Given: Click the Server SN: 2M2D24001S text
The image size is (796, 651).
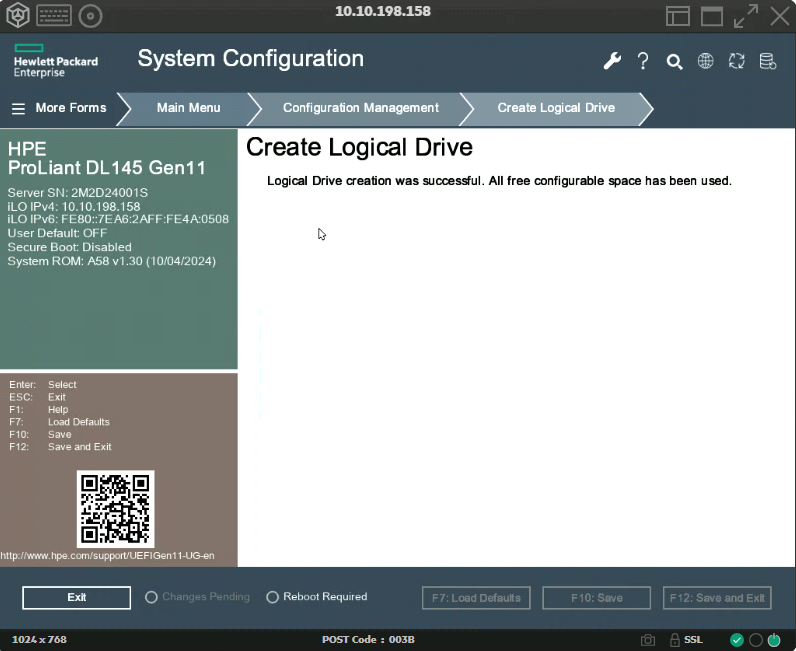Looking at the screenshot, I should (x=78, y=193).
